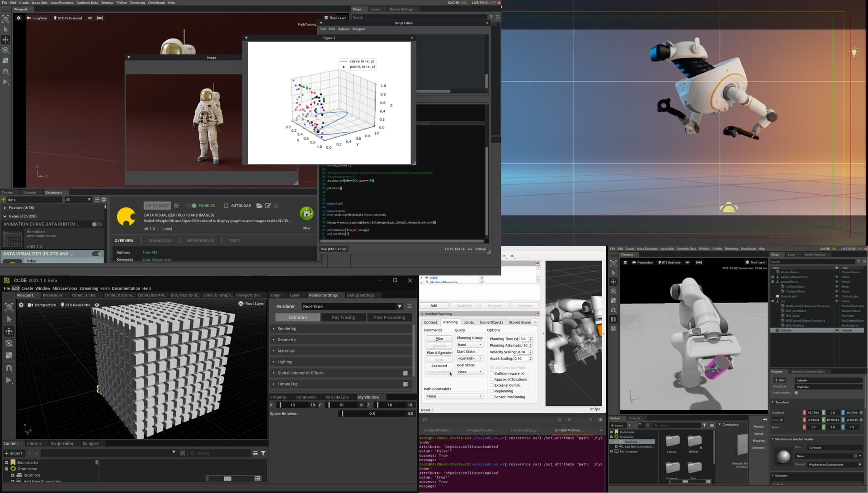The height and width of the screenshot is (493, 868).
Task: Click the green puzzle Other category icon
Action: [x=307, y=213]
